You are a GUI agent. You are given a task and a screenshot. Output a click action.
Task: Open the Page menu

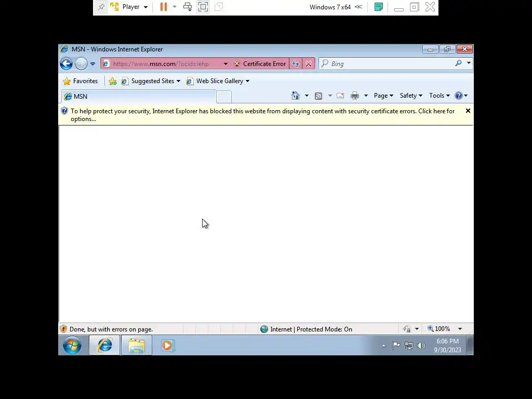(383, 96)
